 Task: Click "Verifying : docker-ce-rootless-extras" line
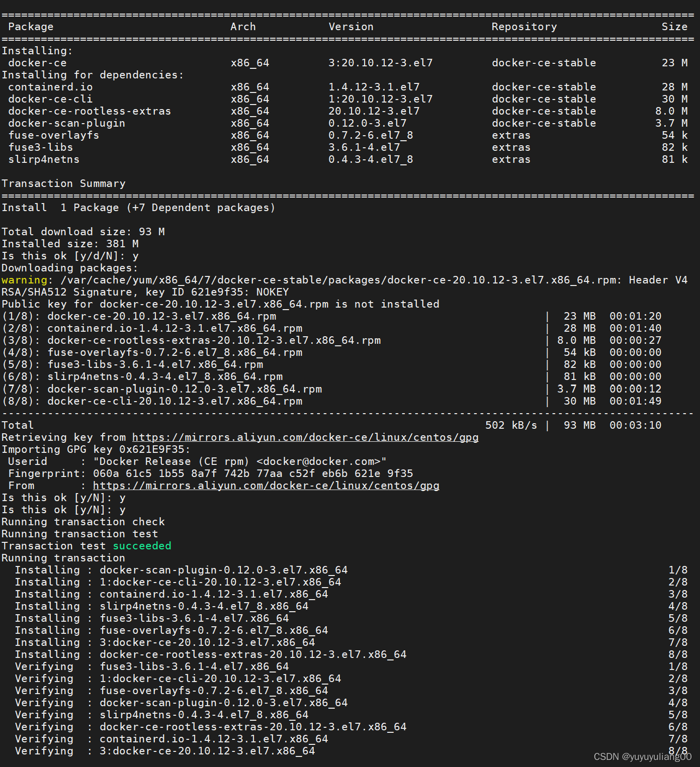pyautogui.click(x=351, y=727)
